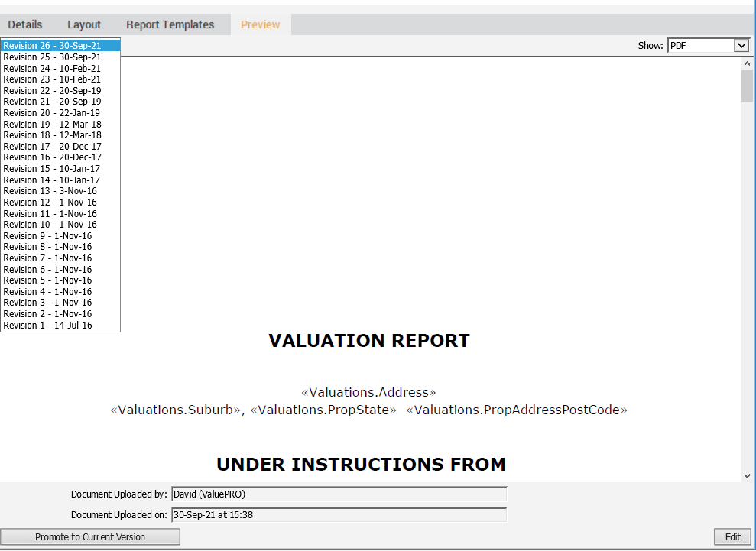756x551 pixels.
Task: Click the «Valuations.PropState» merge field
Action: click(x=323, y=410)
